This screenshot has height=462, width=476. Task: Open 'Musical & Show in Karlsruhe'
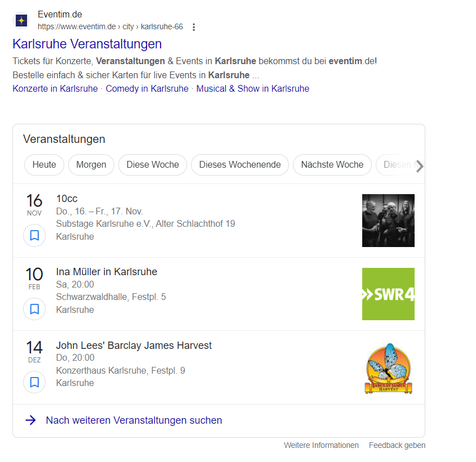252,88
